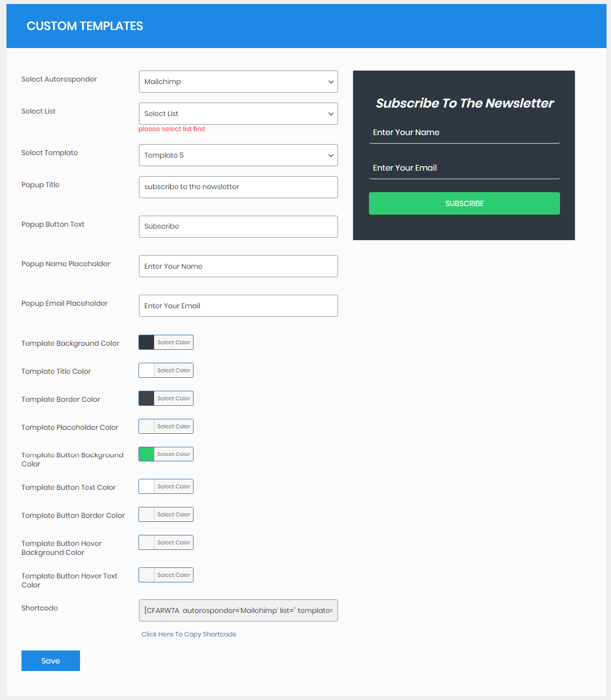
Task: Click the Click Here To Copy Shortcode link
Action: pos(189,634)
